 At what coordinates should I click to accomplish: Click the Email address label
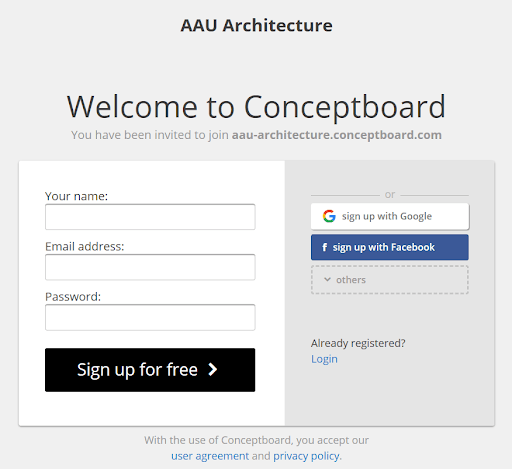[85, 246]
